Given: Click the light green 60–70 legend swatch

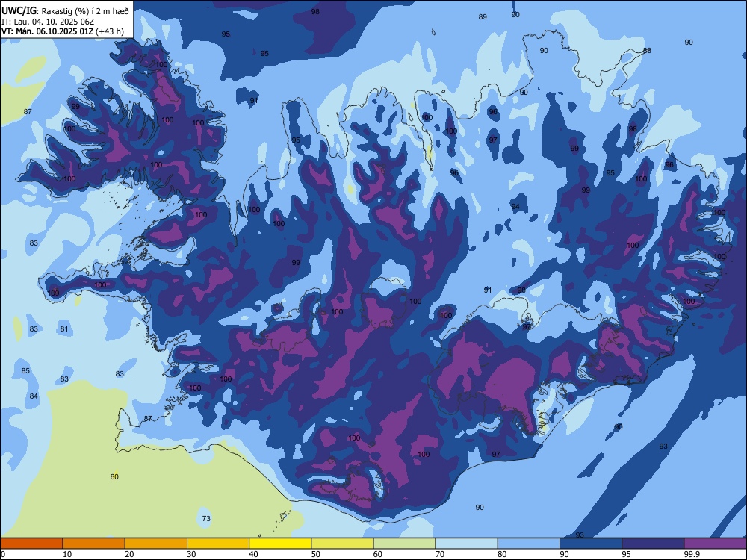Looking at the screenshot, I should point(404,544).
